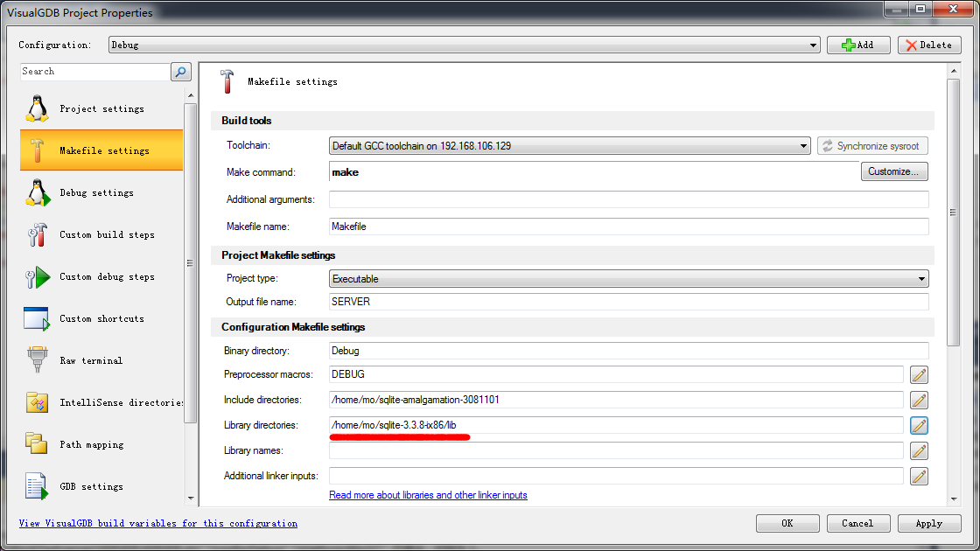Edit Library names with pencil icon

coord(919,451)
